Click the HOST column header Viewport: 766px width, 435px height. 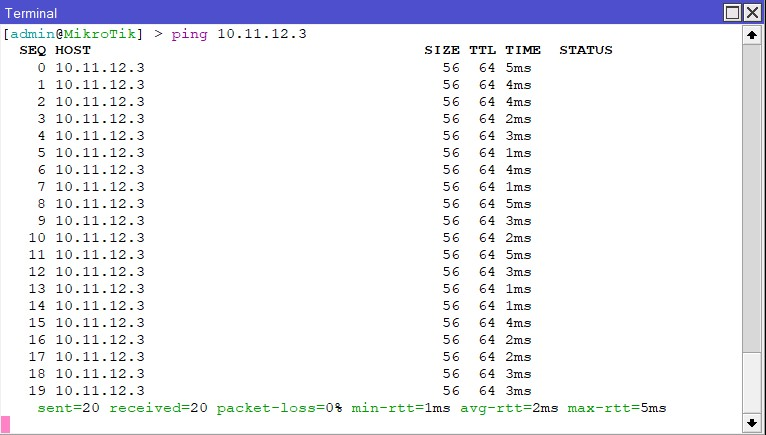73,50
